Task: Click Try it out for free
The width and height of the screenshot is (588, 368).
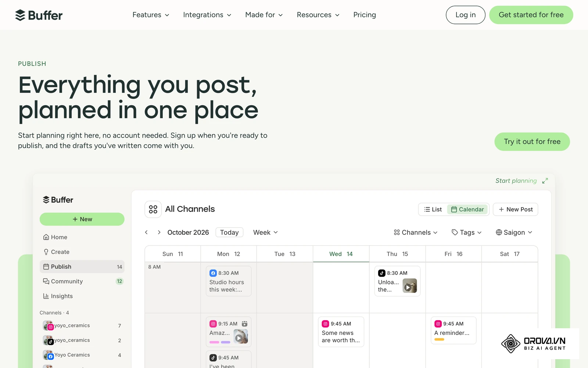Action: click(532, 142)
